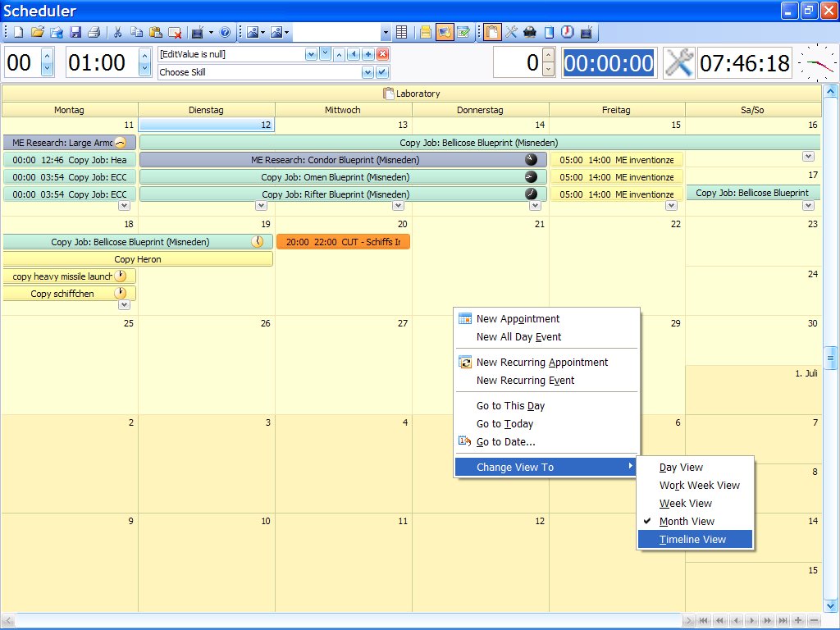The width and height of the screenshot is (840, 630).
Task: Select Go to This Day
Action: click(x=546, y=405)
